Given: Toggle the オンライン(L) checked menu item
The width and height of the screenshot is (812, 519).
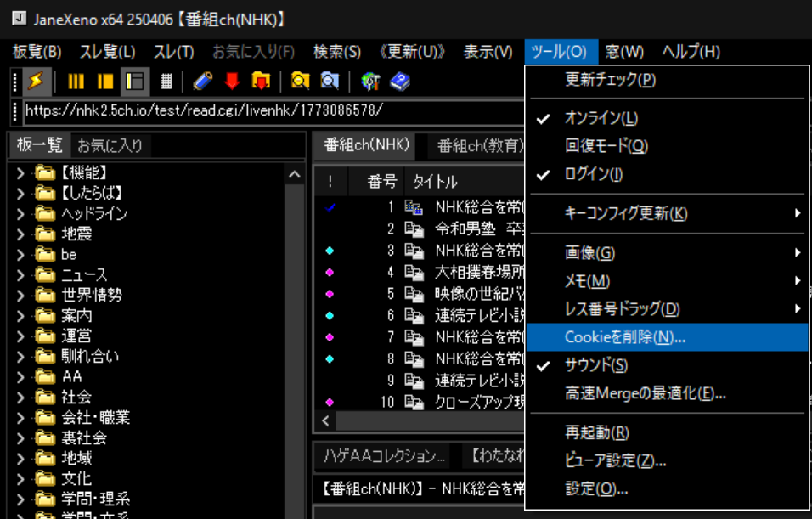Looking at the screenshot, I should [x=601, y=118].
